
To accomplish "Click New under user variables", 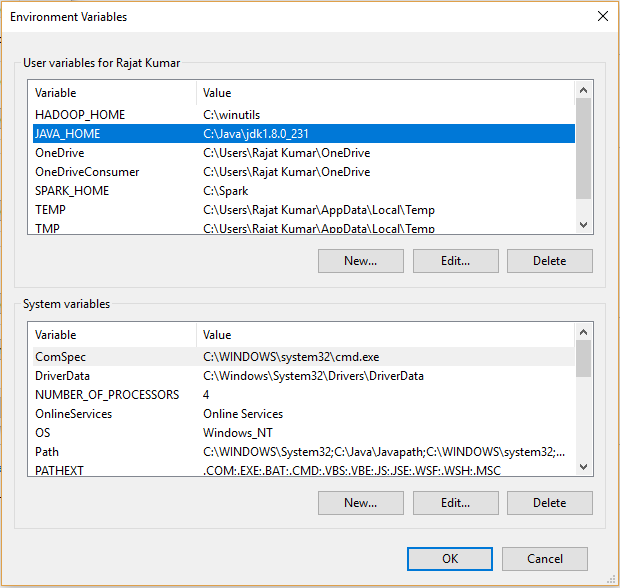I will click(360, 261).
